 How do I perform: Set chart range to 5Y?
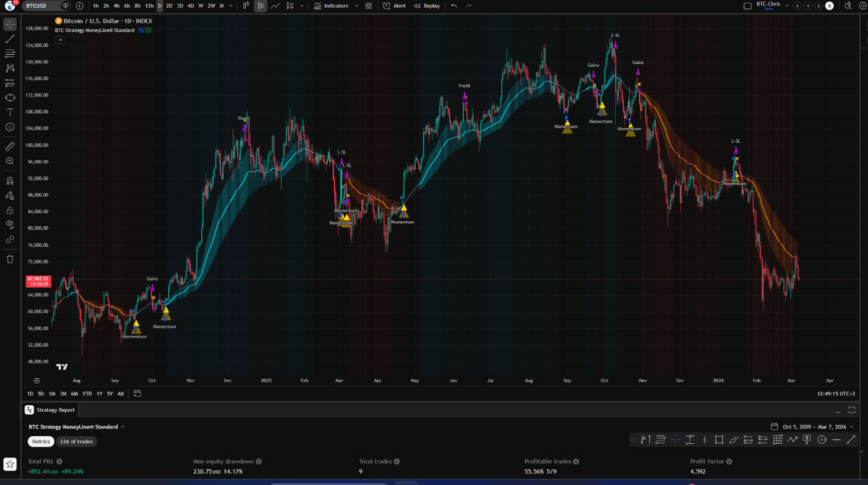point(110,394)
